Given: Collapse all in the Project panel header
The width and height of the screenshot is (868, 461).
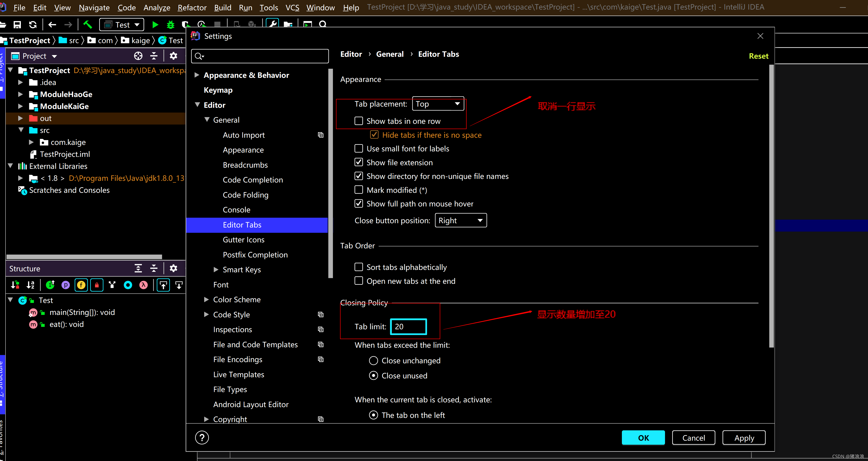Looking at the screenshot, I should coord(154,56).
